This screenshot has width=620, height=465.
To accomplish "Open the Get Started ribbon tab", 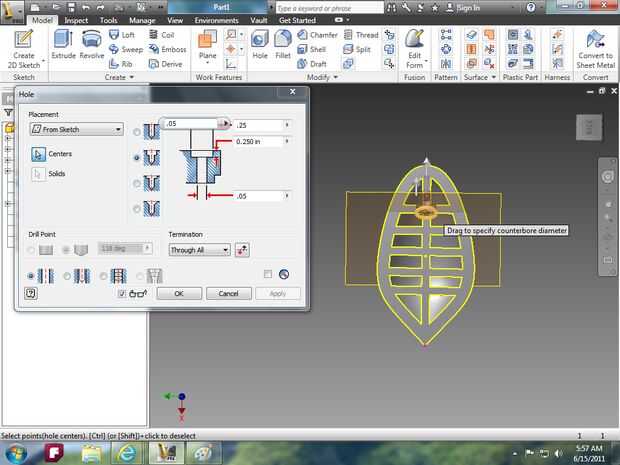I will click(297, 20).
